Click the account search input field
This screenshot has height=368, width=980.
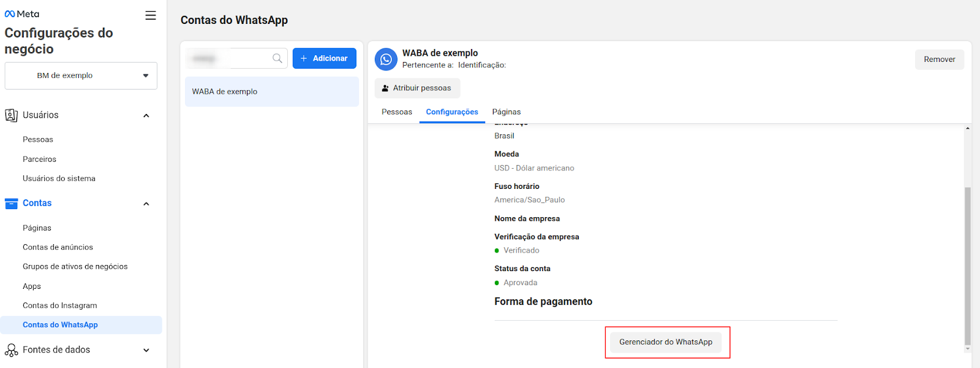pos(236,58)
